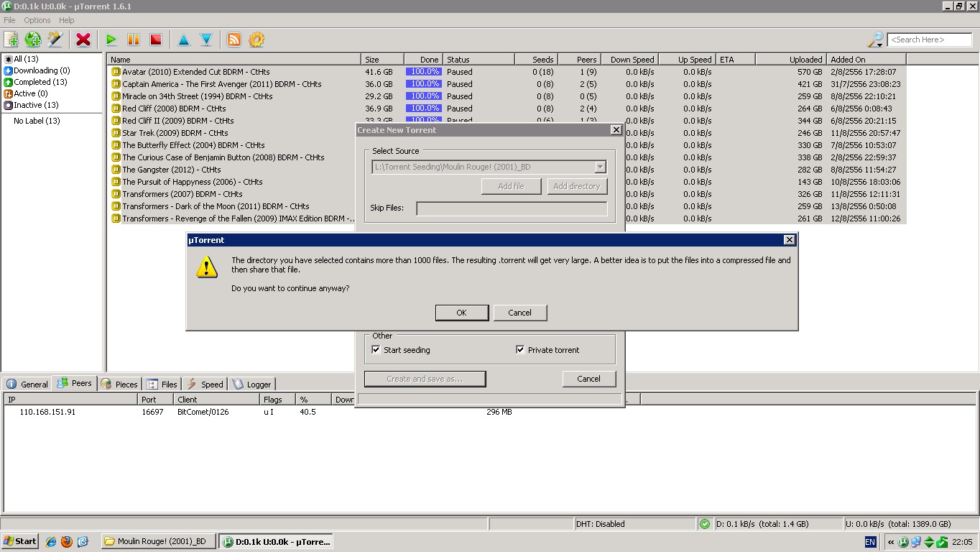Image resolution: width=980 pixels, height=552 pixels.
Task: Click the yellow warning icon in the alert
Action: (207, 267)
